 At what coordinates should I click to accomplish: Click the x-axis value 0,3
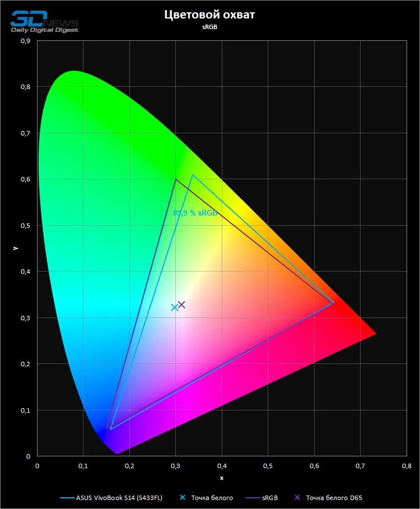175,466
